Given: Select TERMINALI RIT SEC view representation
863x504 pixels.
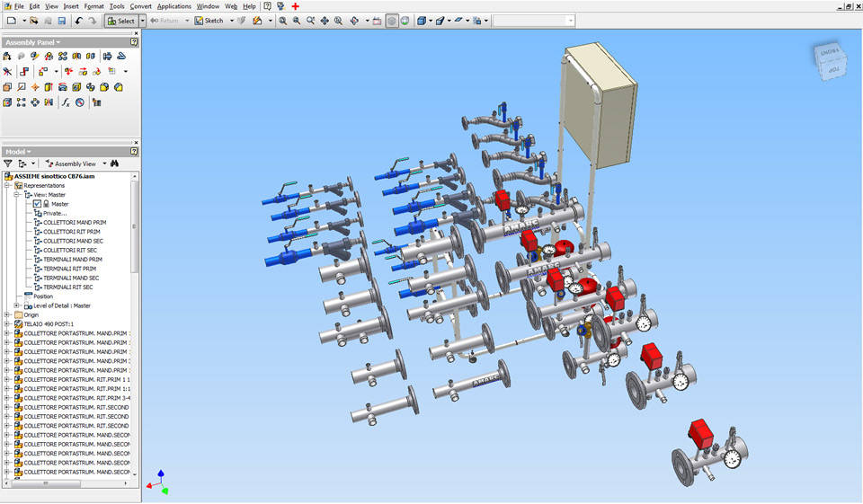Looking at the screenshot, I should pos(67,287).
